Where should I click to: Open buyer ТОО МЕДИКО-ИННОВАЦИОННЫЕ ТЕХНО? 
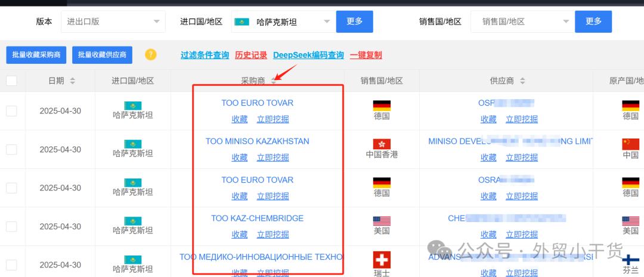[261, 257]
